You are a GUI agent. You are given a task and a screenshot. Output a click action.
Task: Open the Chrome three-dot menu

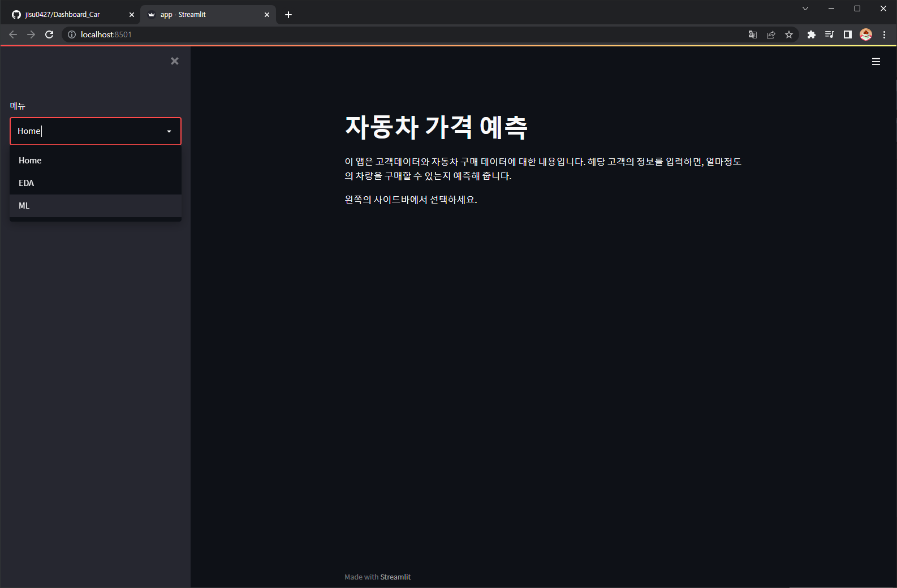[x=884, y=34]
